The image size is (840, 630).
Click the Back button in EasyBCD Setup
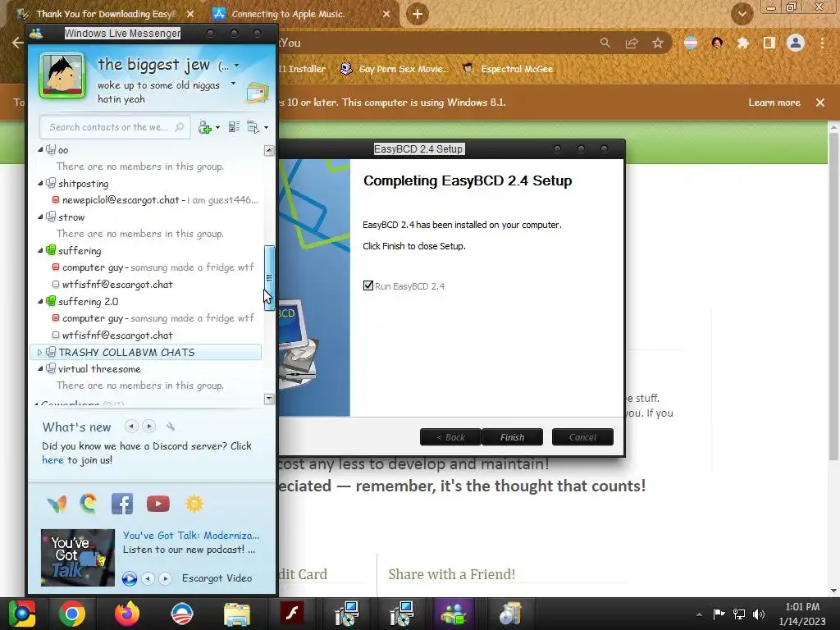(450, 437)
